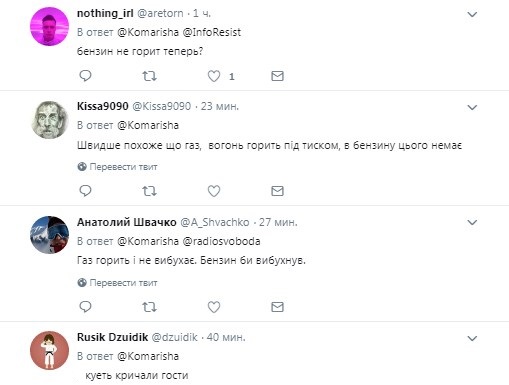Open more options chevron on Kissa9090's tweet

click(x=472, y=107)
